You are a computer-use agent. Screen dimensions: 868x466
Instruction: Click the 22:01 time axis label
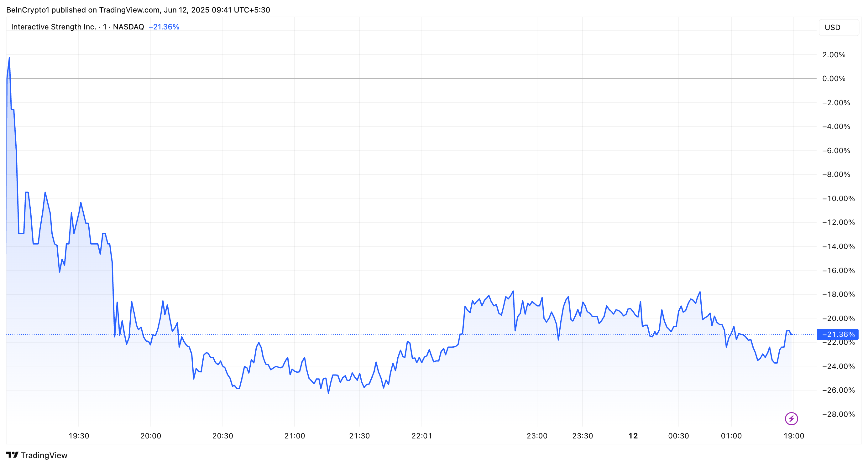(x=421, y=436)
